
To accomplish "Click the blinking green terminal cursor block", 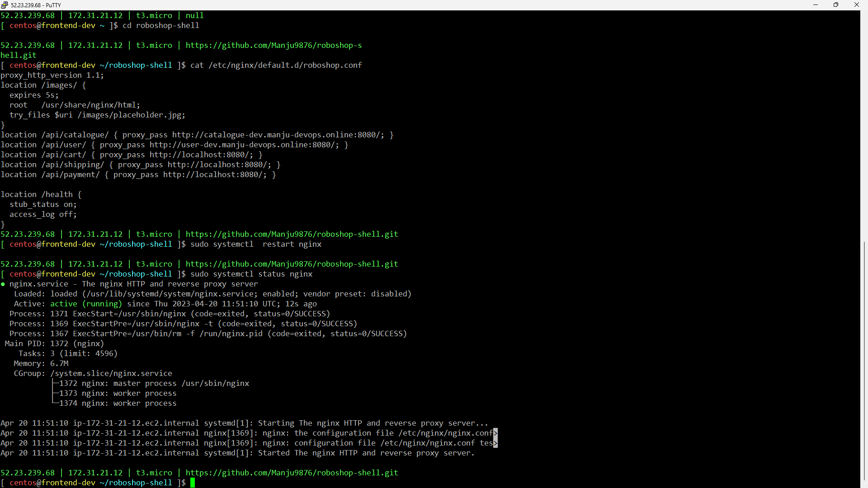I will (193, 483).
